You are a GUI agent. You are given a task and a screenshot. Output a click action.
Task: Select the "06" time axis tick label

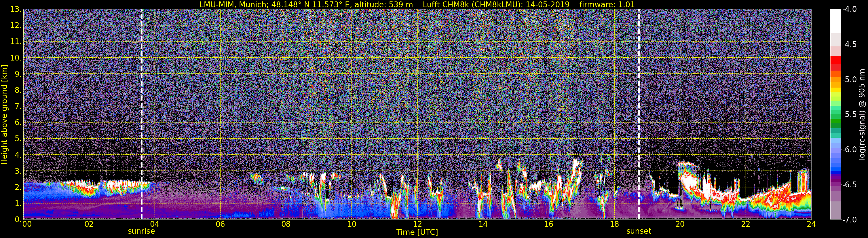click(220, 224)
